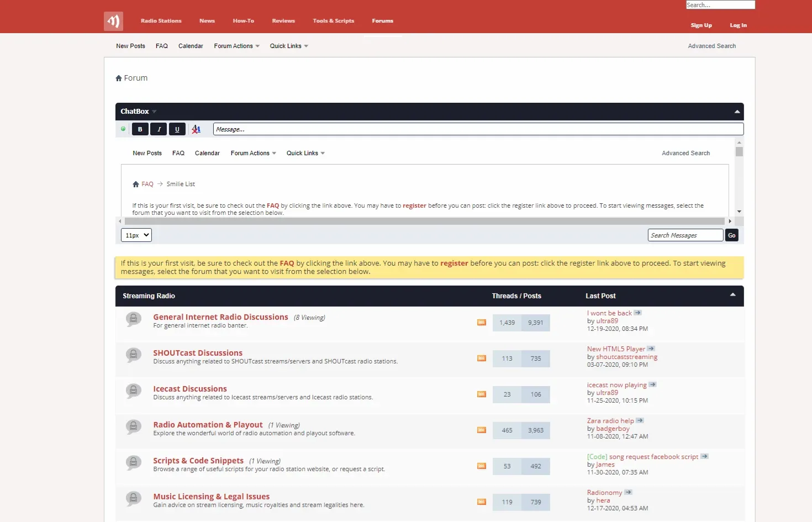Click the Underline icon in the ChatBox toolbar
The width and height of the screenshot is (812, 522).
pyautogui.click(x=177, y=129)
